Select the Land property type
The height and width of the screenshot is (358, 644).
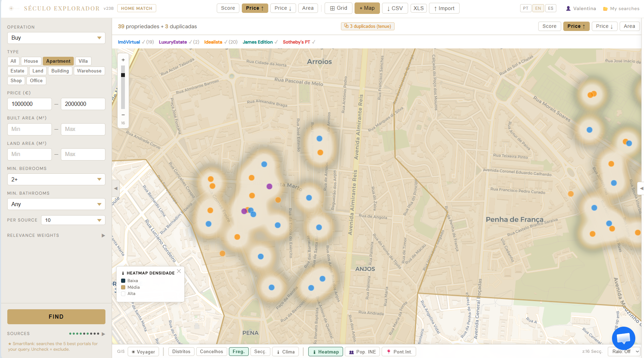click(38, 71)
